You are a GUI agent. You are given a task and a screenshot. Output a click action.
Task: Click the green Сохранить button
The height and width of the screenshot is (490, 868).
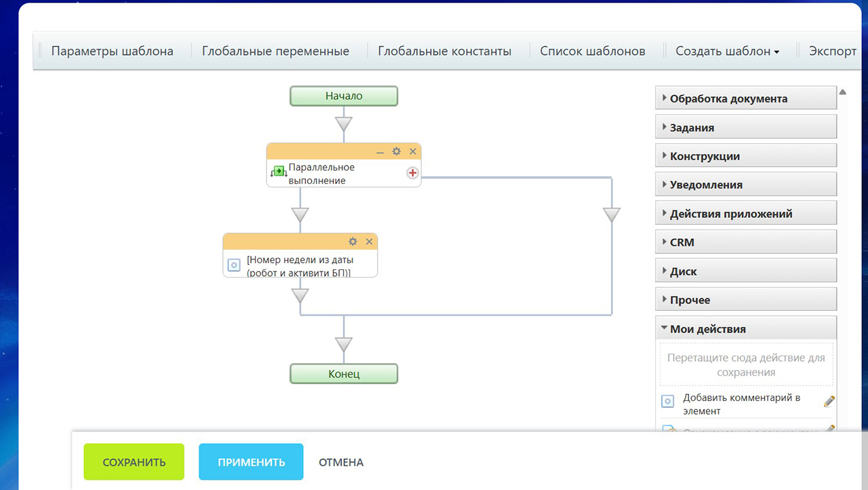click(x=134, y=462)
